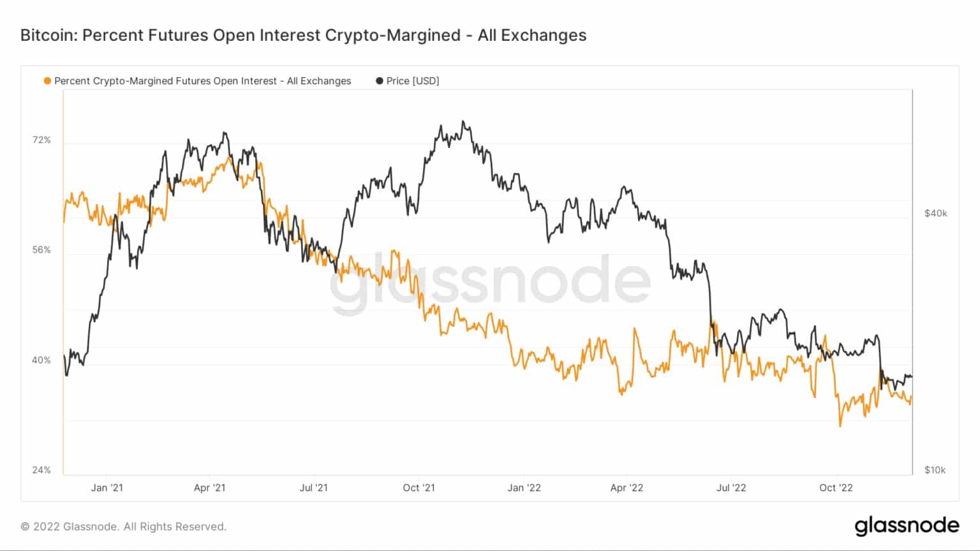Click the Oct '22 axis label
Image resolution: width=980 pixels, height=551 pixels.
(x=836, y=488)
